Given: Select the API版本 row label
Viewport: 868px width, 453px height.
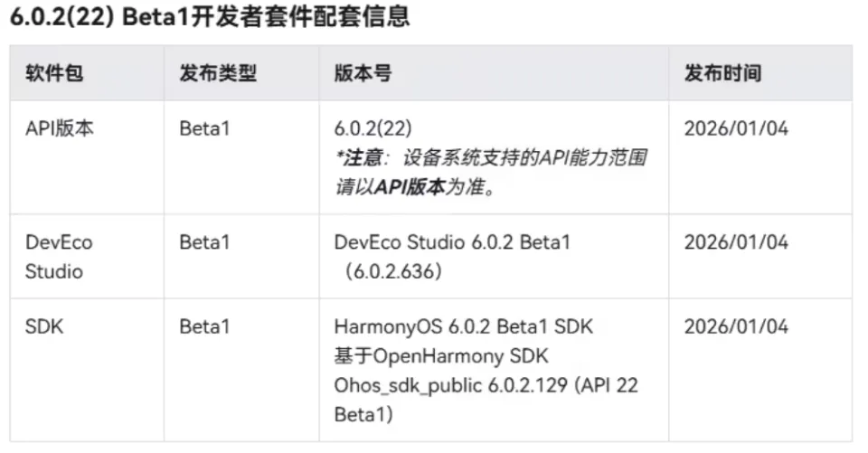Looking at the screenshot, I should (60, 128).
